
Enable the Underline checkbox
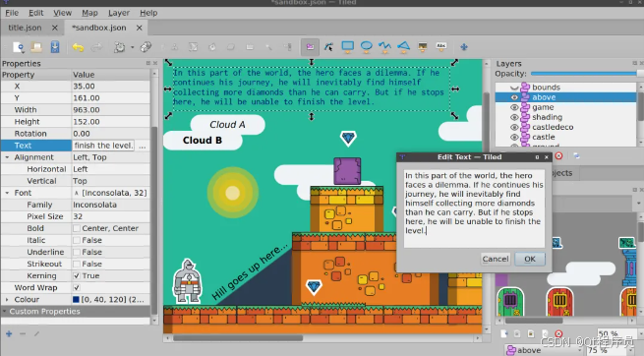pos(77,252)
